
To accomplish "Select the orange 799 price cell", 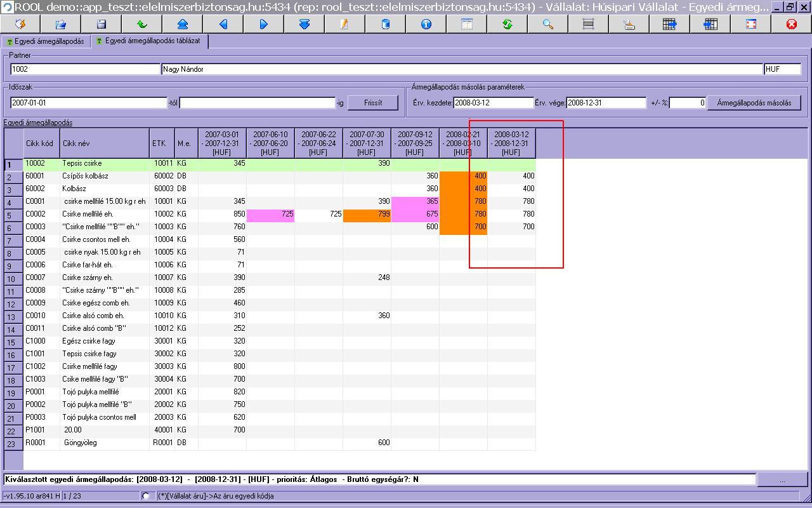I will [367, 215].
